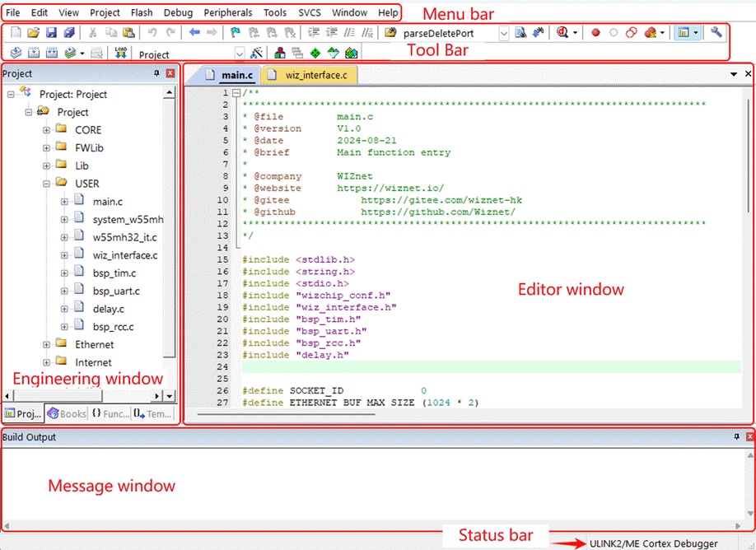This screenshot has width=756, height=550.
Task: Click ULINK2/ME Cortex Debugger in status bar
Action: click(653, 543)
